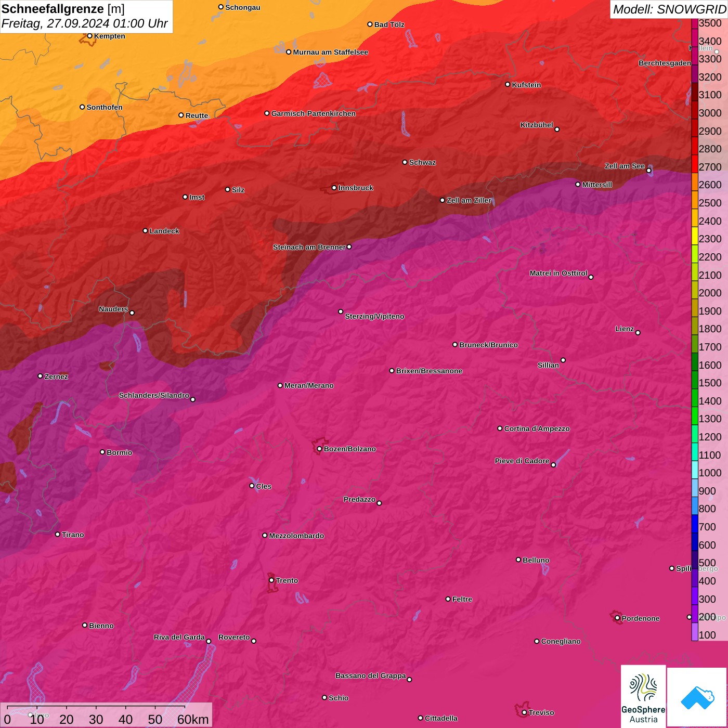Click the 3100 m dark red legend swatch

pyautogui.click(x=695, y=92)
